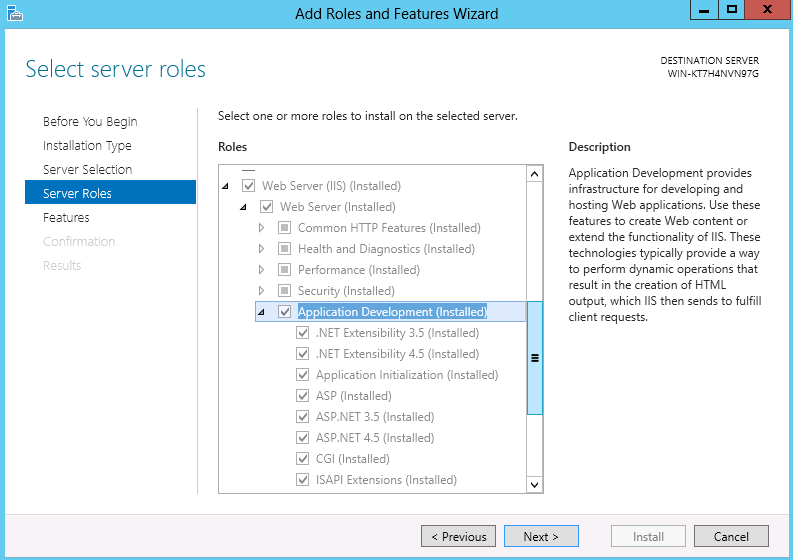Expand the Common HTTP Features node
This screenshot has height=560, width=793.
(261, 228)
